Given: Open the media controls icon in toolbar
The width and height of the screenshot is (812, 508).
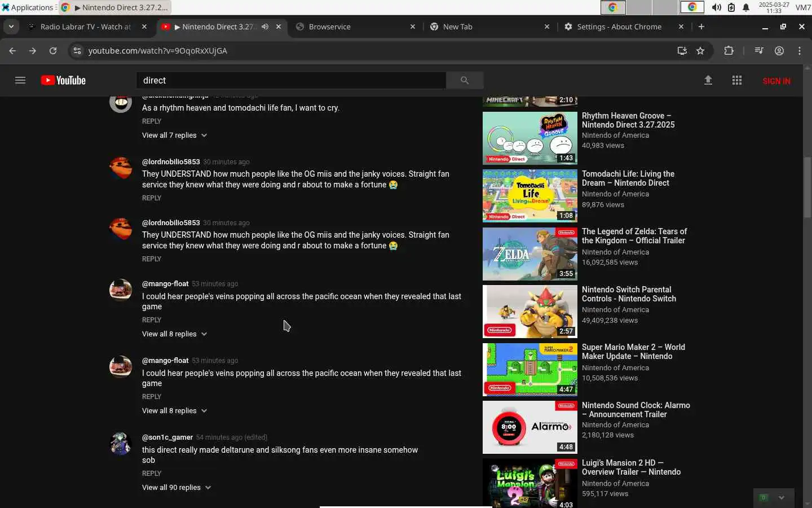Looking at the screenshot, I should pos(759,51).
